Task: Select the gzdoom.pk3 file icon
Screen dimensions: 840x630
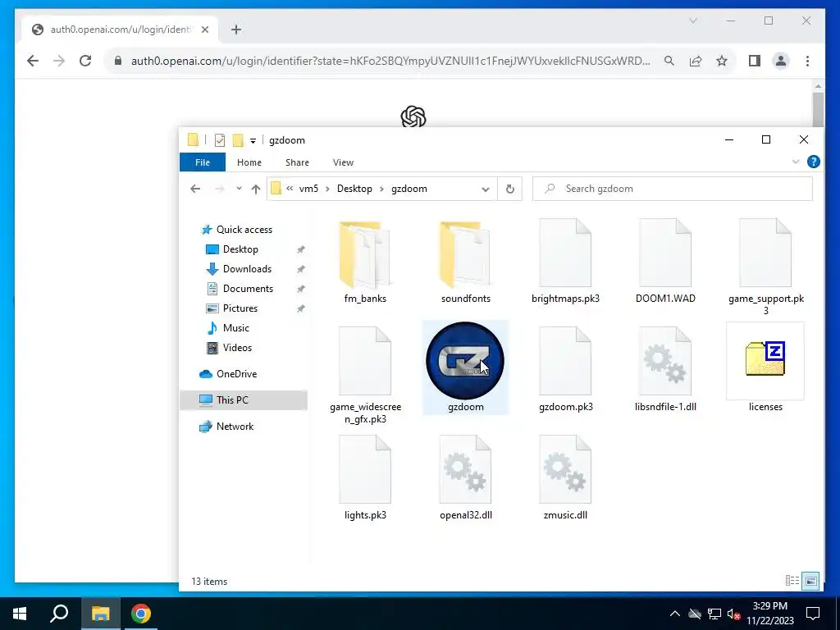Action: click(x=565, y=361)
